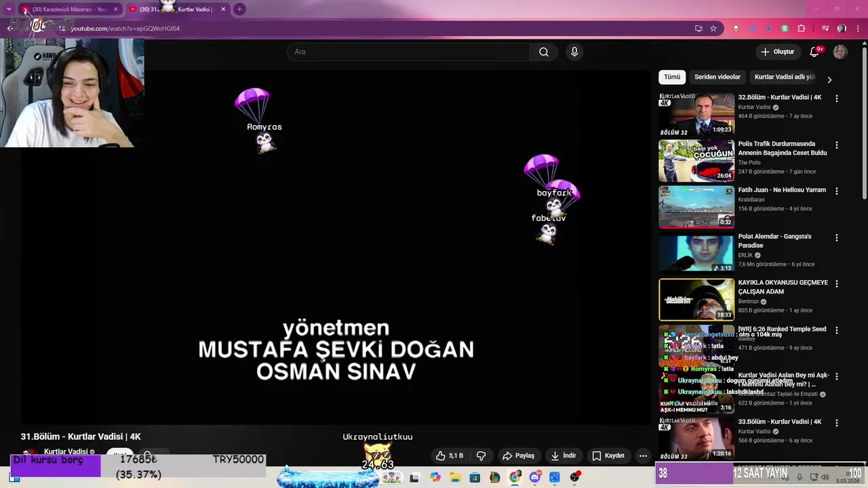This screenshot has height=488, width=868.
Task: Click the Oluştur create button
Action: (777, 52)
